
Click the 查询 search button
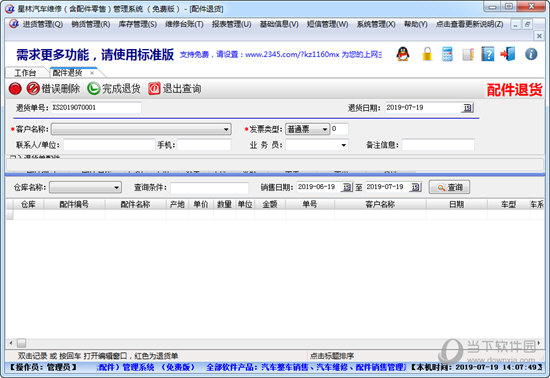click(x=449, y=187)
